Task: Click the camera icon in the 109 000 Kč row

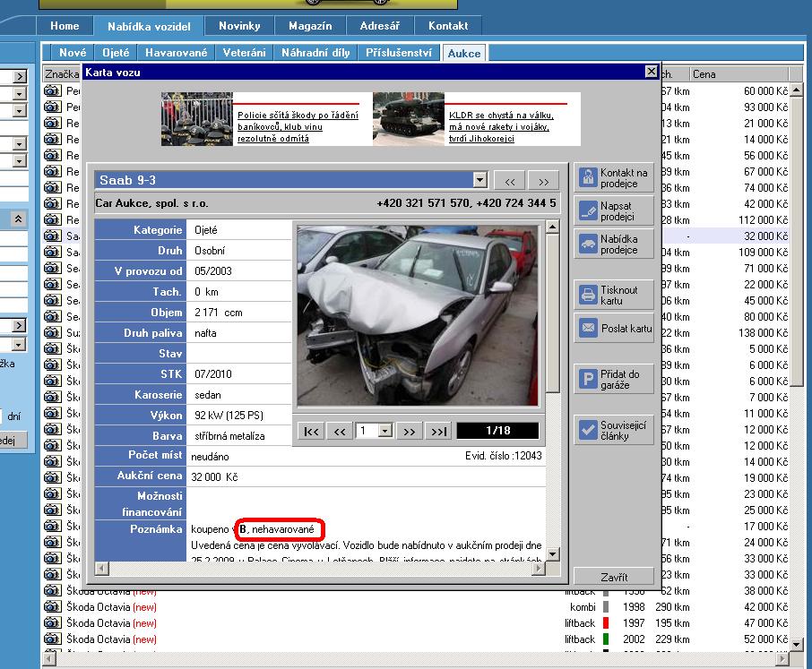Action: pyautogui.click(x=52, y=252)
